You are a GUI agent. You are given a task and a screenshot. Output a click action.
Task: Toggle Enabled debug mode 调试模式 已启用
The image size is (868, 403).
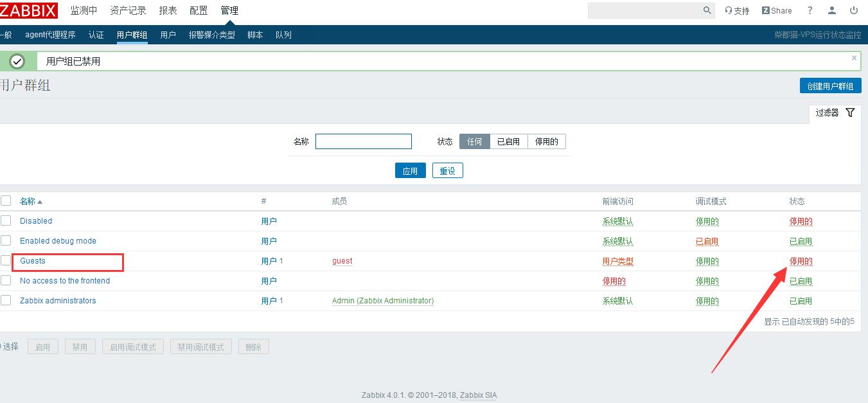pyautogui.click(x=707, y=241)
